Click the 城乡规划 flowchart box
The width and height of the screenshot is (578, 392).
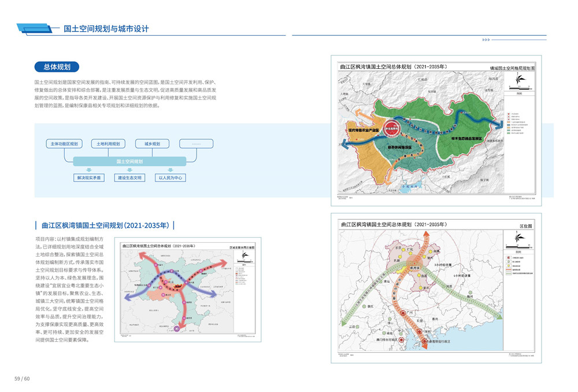pos(152,144)
